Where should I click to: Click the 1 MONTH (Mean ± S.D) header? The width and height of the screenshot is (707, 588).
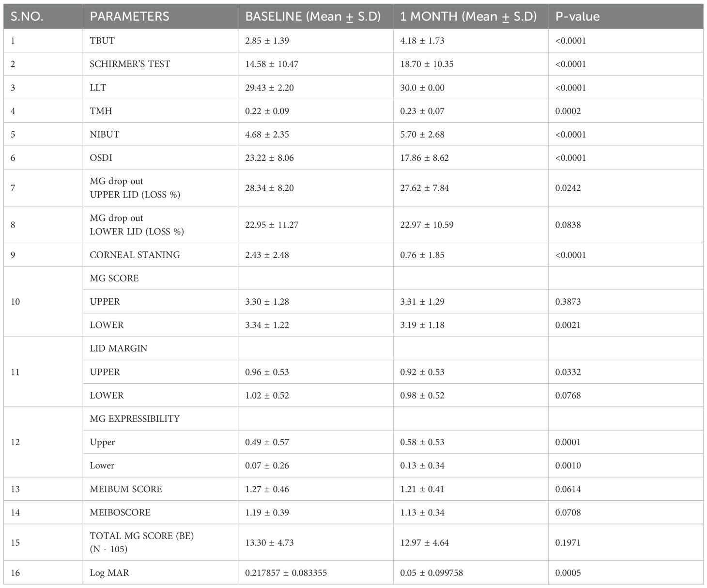coord(468,16)
